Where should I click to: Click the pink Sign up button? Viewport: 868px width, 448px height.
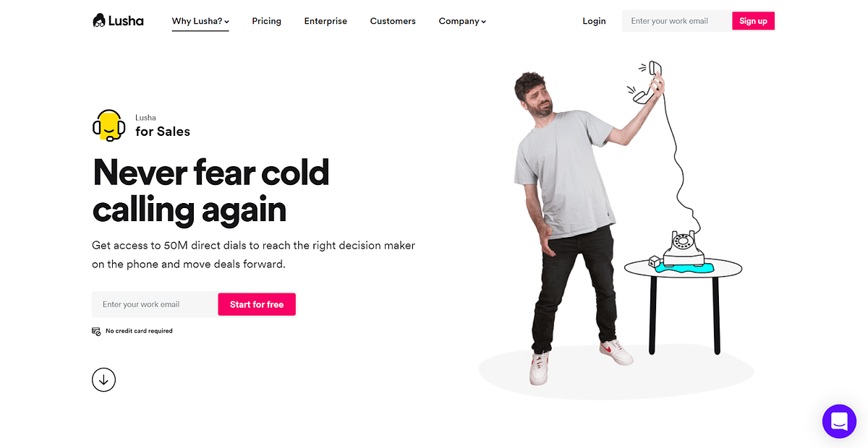753,21
